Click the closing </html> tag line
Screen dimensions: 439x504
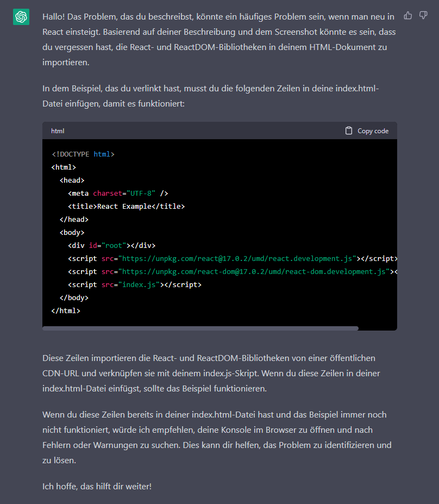(x=66, y=311)
